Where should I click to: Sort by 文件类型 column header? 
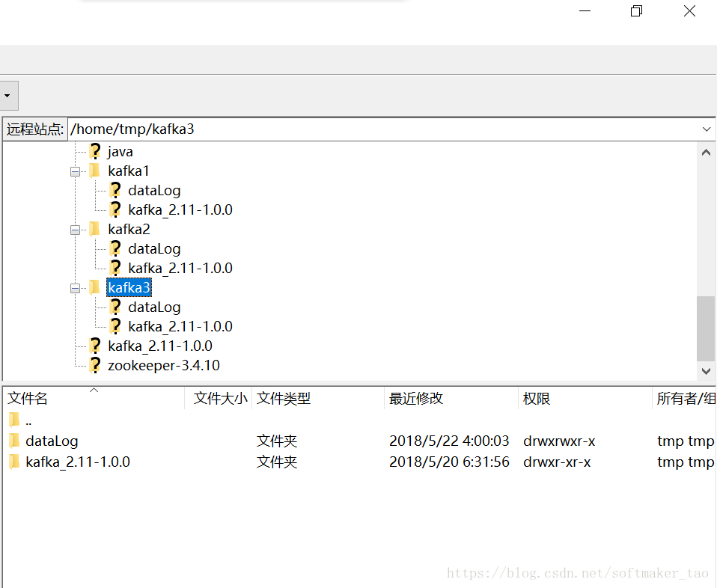318,398
